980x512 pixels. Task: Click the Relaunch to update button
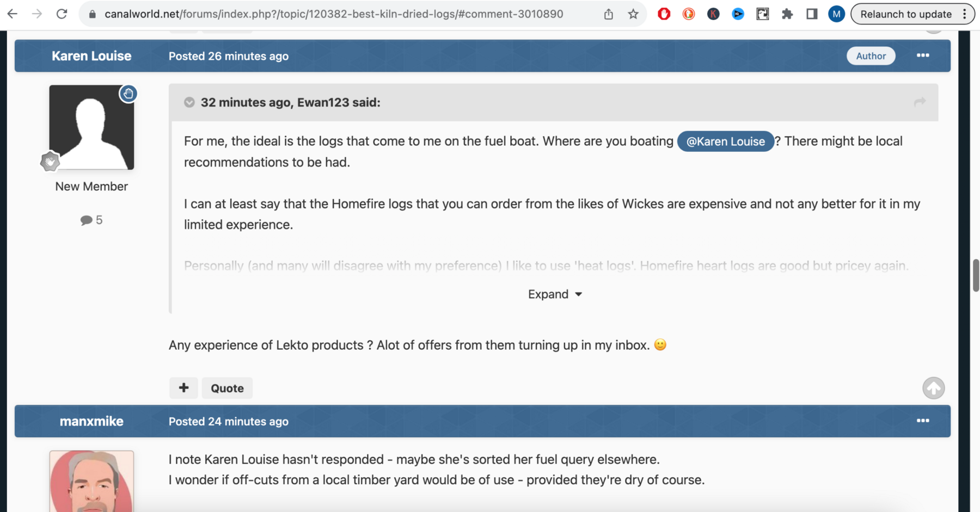point(906,14)
